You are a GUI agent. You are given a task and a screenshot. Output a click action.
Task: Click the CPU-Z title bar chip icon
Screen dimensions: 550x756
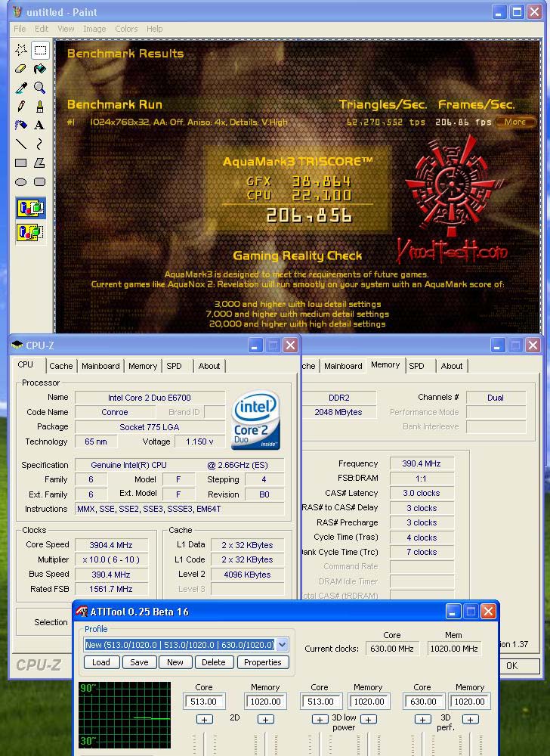pyautogui.click(x=17, y=345)
